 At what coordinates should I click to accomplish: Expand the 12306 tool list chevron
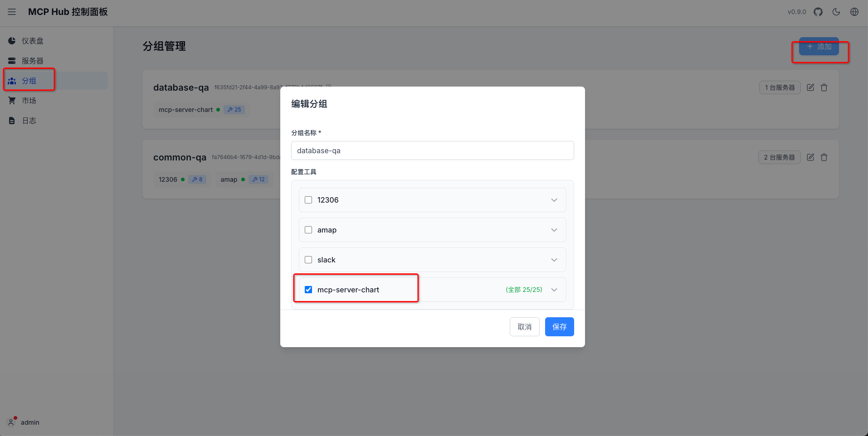tap(554, 200)
